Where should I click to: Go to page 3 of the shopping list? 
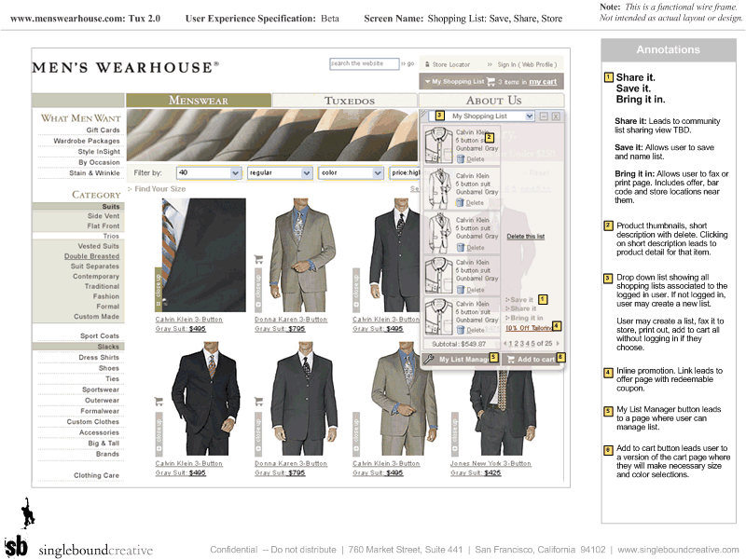pos(522,343)
